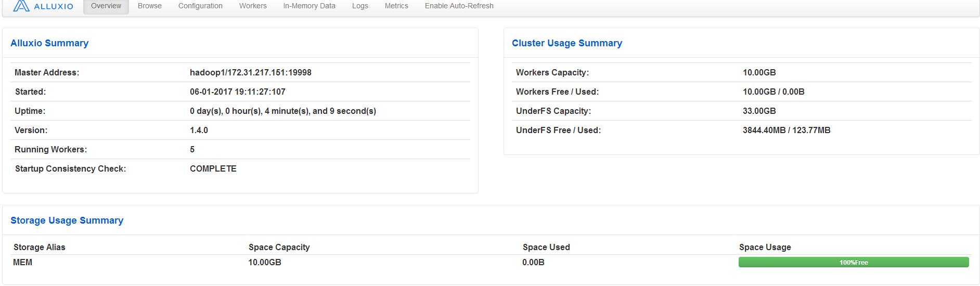Click the UnderFS Capacity label
Image resolution: width=980 pixels, height=286 pixels.
pyautogui.click(x=553, y=111)
